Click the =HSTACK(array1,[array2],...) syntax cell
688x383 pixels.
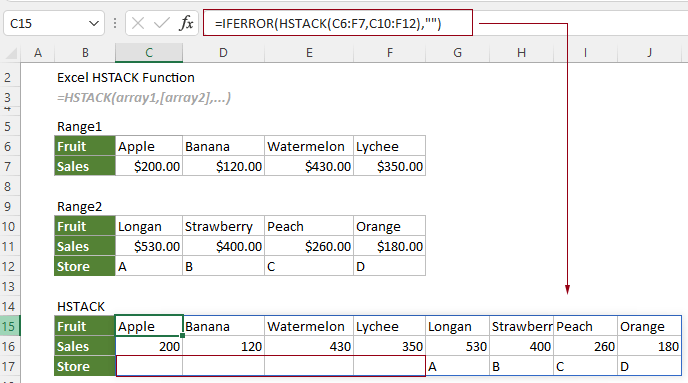tap(144, 97)
